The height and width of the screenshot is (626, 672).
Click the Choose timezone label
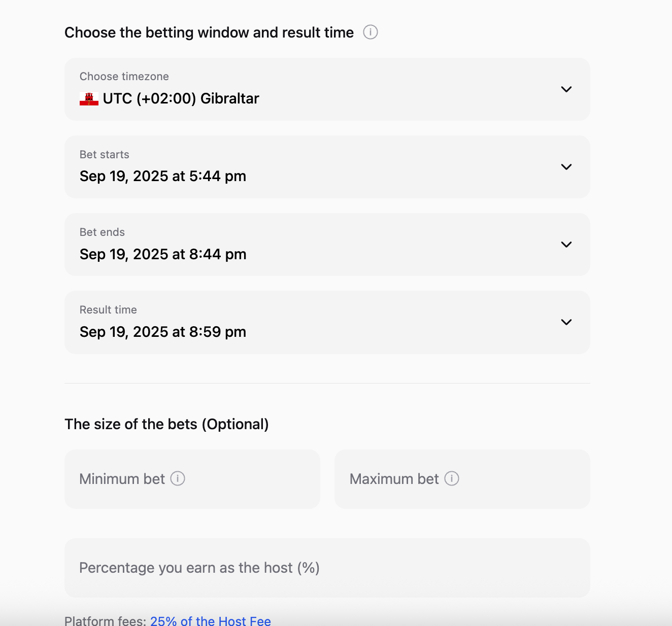pyautogui.click(x=124, y=77)
